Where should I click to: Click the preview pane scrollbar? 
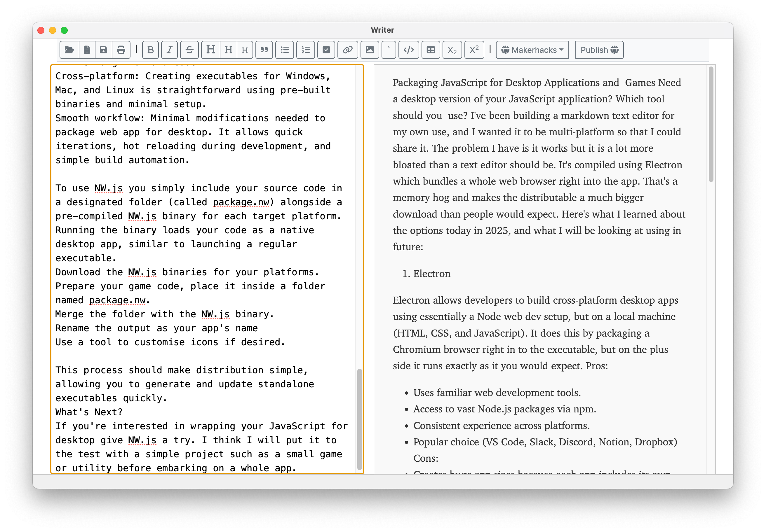click(711, 125)
